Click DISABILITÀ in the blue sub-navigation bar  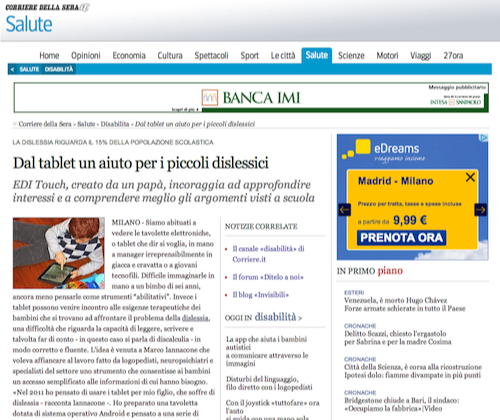pos(59,69)
